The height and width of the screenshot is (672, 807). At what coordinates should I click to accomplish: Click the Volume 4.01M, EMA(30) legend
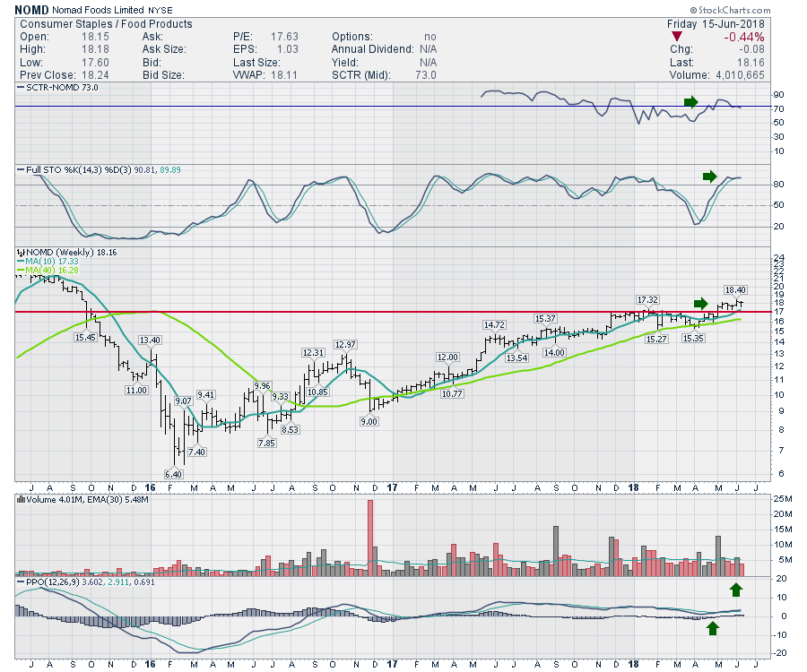tap(82, 499)
